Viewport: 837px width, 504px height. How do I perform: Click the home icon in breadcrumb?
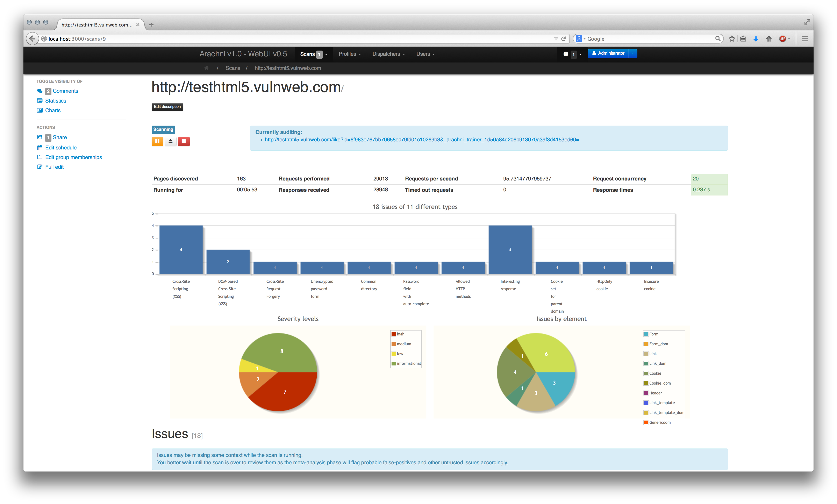pyautogui.click(x=206, y=68)
